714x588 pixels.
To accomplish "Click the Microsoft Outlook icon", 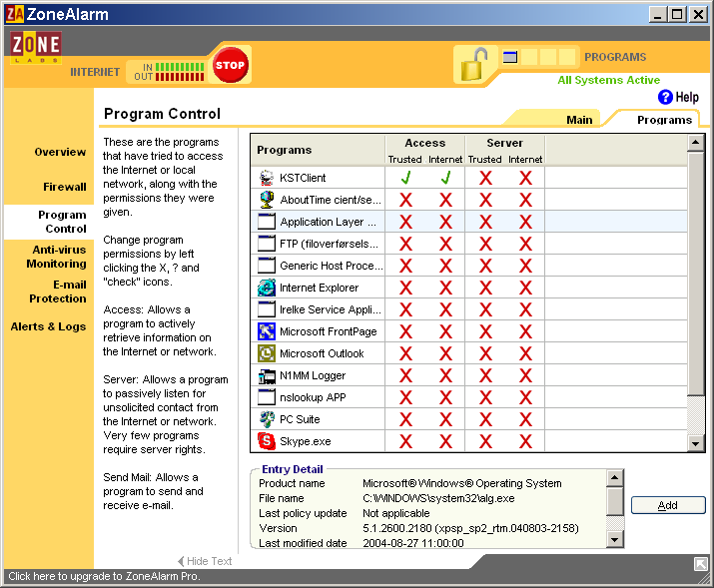I will coord(267,353).
